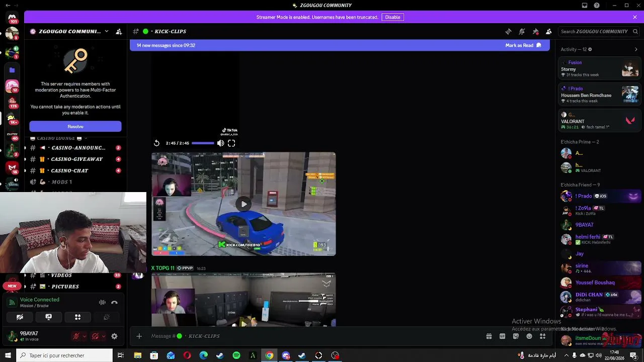Viewport: 644px width, 362px height.
Task: Open the VALORANT activity card
Action: [599, 121]
